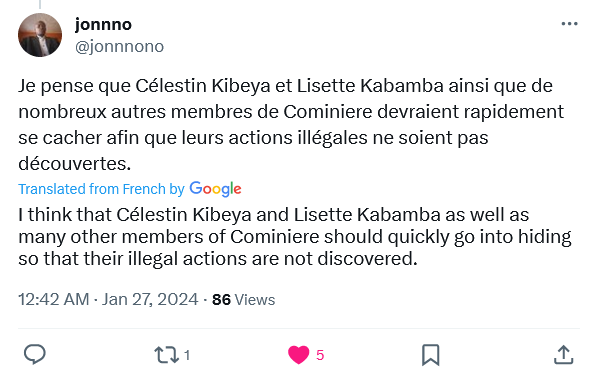This screenshot has width=598, height=380.
Task: Click the like count of 5
Action: pyautogui.click(x=320, y=355)
